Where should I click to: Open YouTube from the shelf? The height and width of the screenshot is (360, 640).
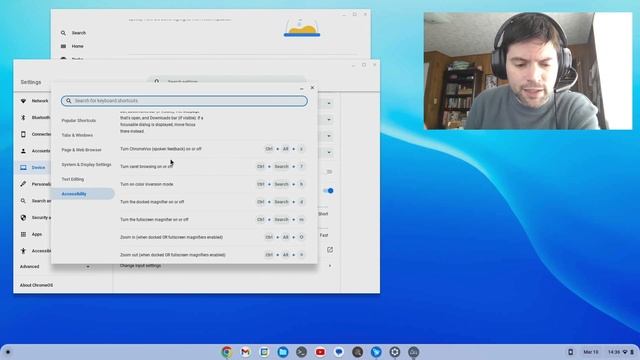[x=320, y=352]
